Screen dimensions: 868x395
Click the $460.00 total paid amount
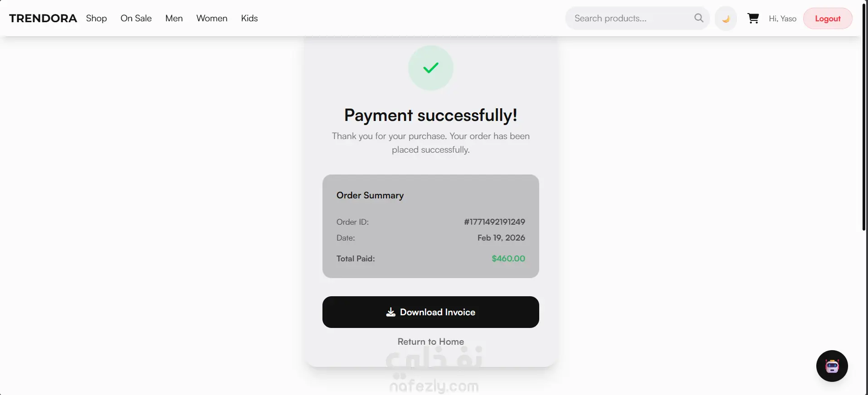pyautogui.click(x=508, y=259)
